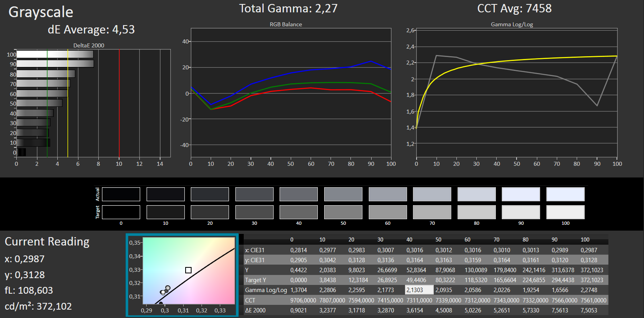Click the ΔE cell 0,9021
The image size is (644, 318).
pyautogui.click(x=299, y=310)
